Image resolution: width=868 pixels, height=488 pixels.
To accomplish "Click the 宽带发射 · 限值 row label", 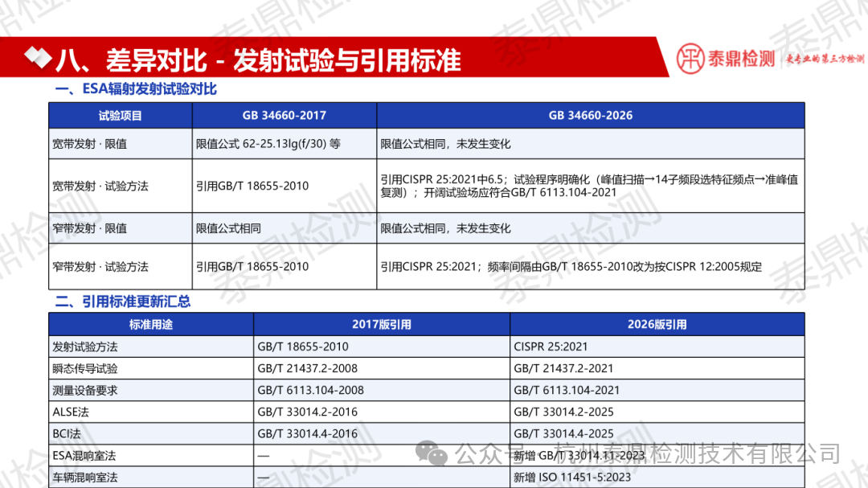I will 121,144.
